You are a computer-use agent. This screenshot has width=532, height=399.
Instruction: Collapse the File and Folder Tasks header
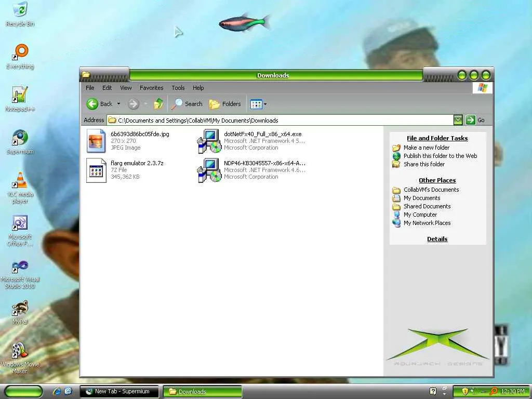(437, 138)
